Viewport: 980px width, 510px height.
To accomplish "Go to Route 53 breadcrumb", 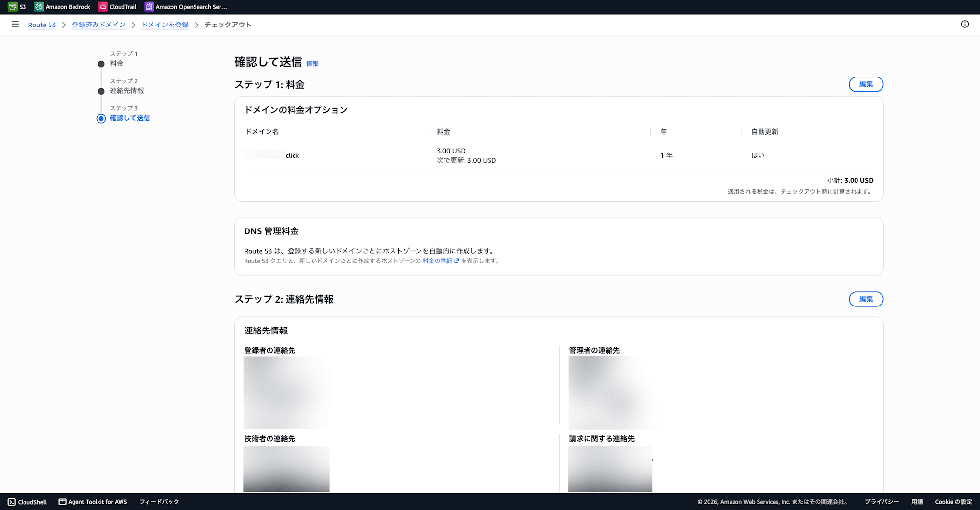I will pos(42,25).
